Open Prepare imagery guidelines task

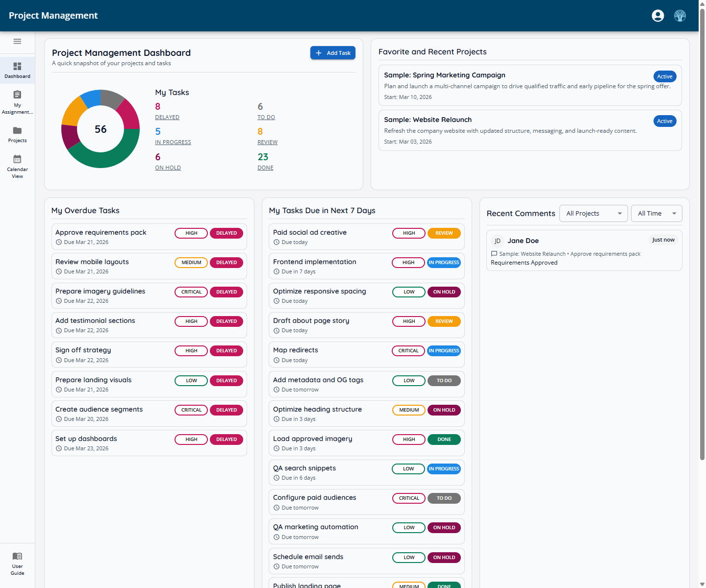tap(149, 295)
